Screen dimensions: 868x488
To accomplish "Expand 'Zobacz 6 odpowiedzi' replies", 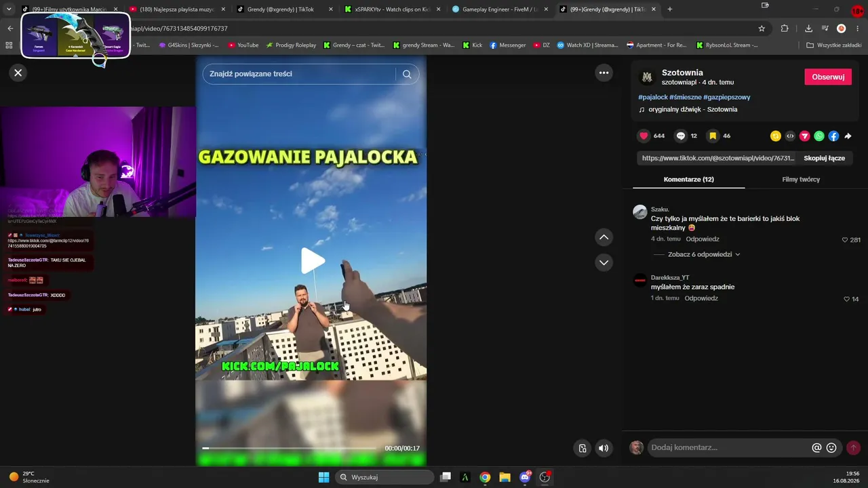I will point(704,254).
